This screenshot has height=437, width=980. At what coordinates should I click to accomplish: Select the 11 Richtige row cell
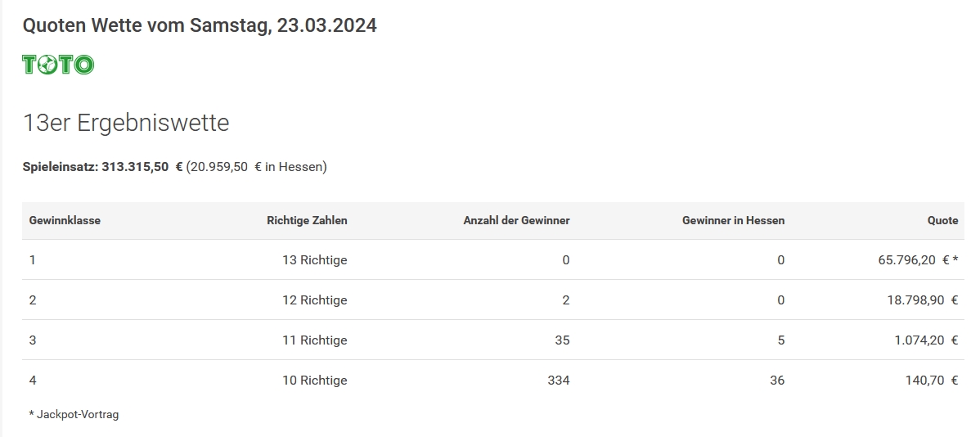[314, 340]
